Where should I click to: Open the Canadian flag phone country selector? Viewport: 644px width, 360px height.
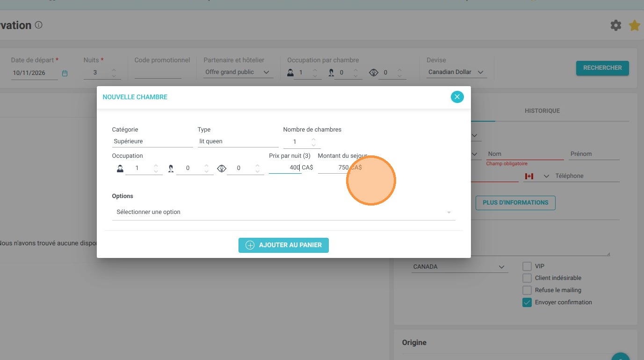(x=529, y=176)
